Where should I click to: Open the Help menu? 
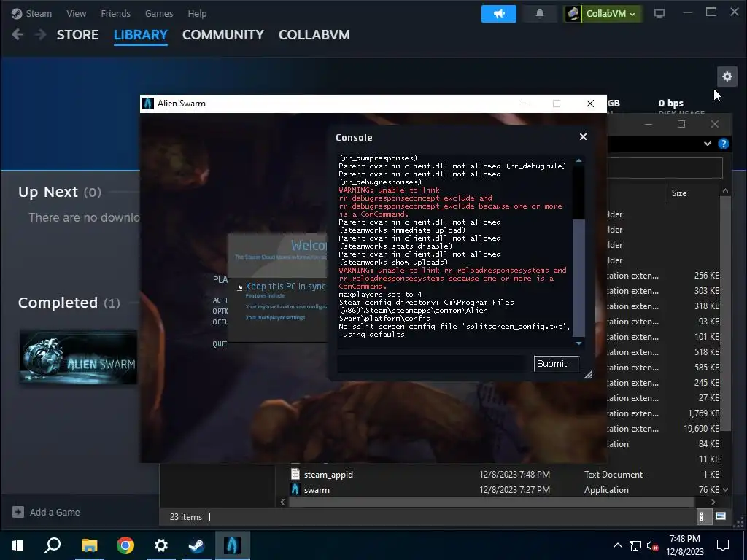pyautogui.click(x=197, y=13)
